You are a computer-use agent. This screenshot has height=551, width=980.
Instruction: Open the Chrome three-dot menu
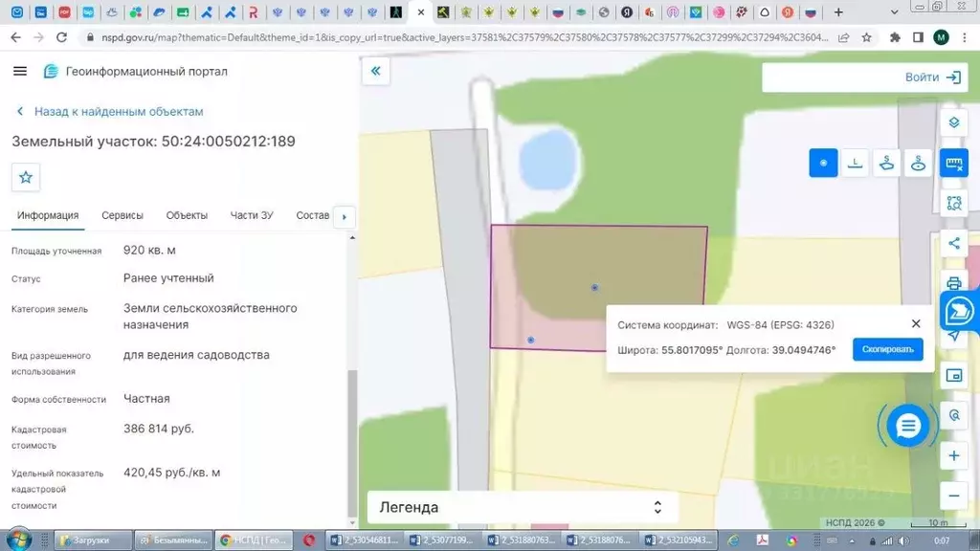[965, 37]
